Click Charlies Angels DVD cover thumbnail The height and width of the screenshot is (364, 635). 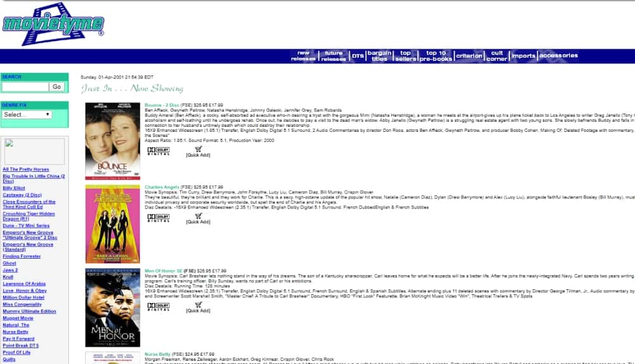(x=112, y=224)
